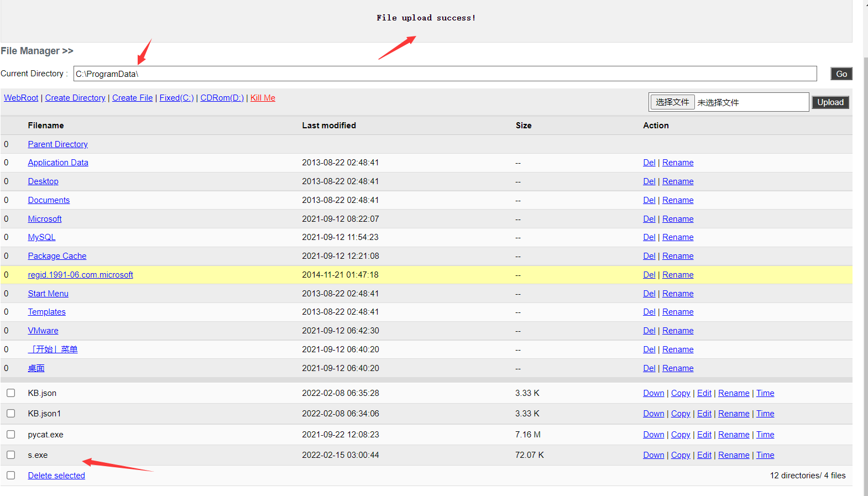Viewport: 868px width, 496px height.
Task: Download s.exe via Down link
Action: [x=653, y=455]
